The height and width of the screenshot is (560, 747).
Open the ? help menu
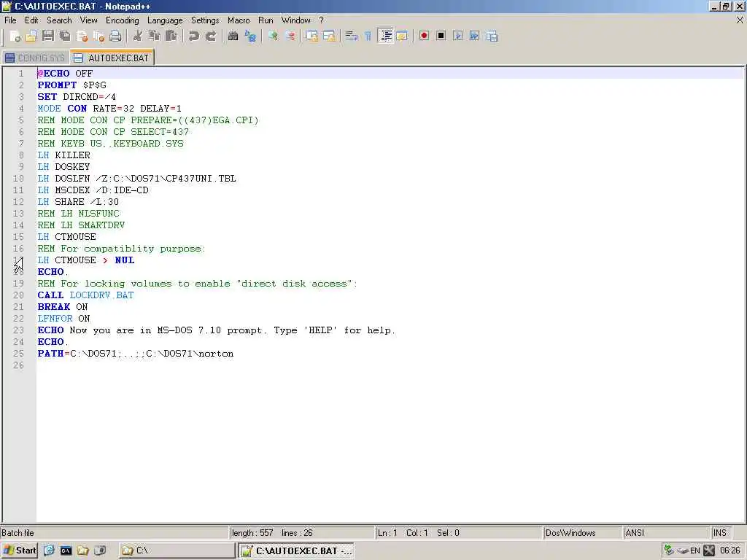tap(321, 20)
